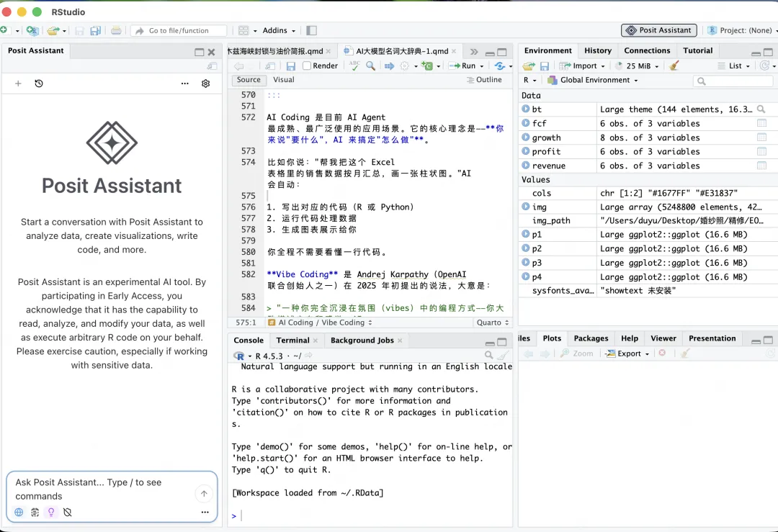Click the find/replace magnifier in editor toolbar
The height and width of the screenshot is (532, 778).
370,66
